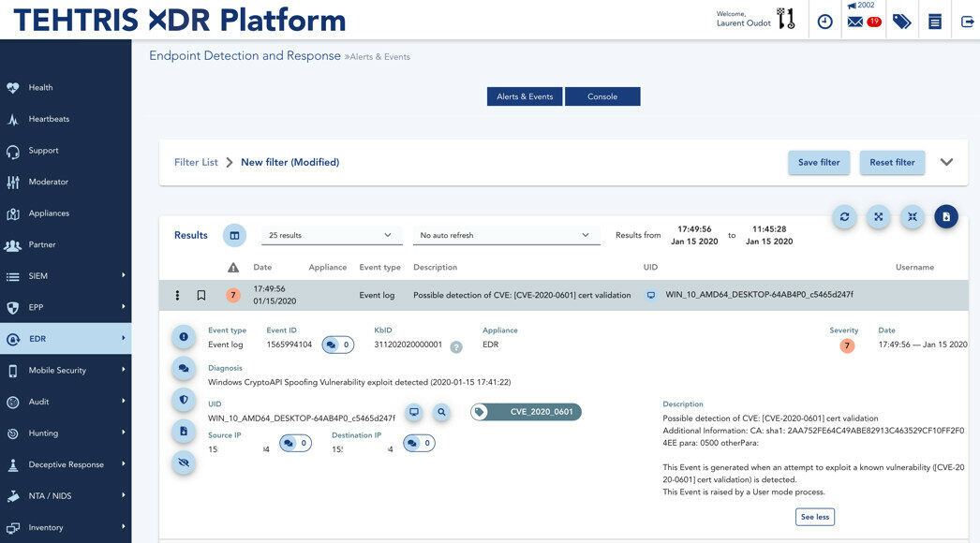
Task: Click the Heartbeats pulse icon
Action: coord(13,119)
